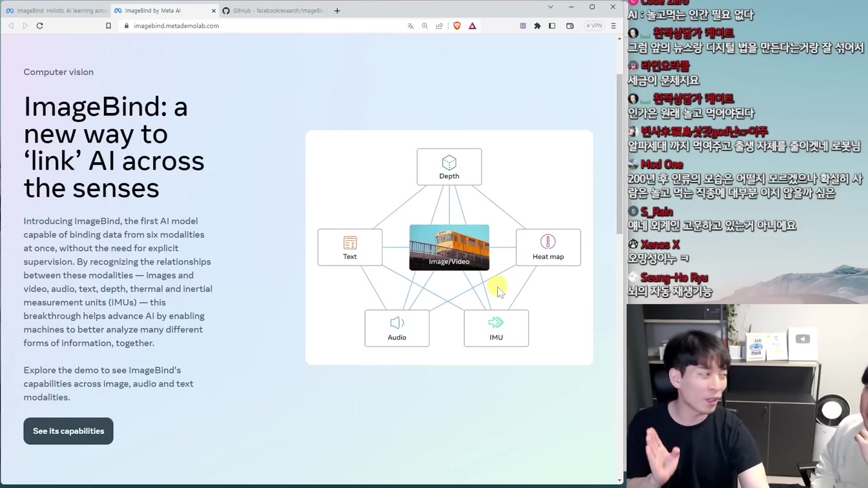The height and width of the screenshot is (488, 868).
Task: Click chat username Seung-Ho Ryu
Action: (x=674, y=278)
